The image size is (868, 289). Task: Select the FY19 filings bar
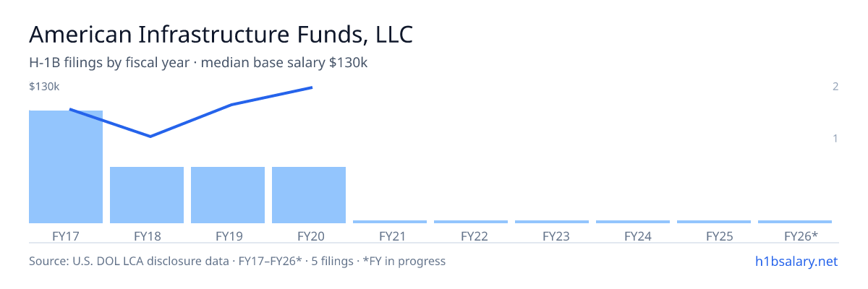click(x=228, y=195)
